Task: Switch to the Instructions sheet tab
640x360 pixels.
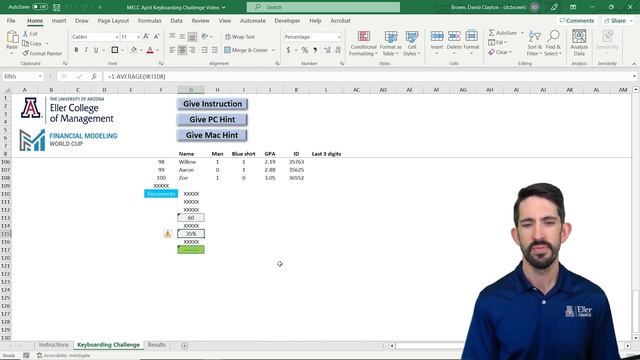Action: 54,345
